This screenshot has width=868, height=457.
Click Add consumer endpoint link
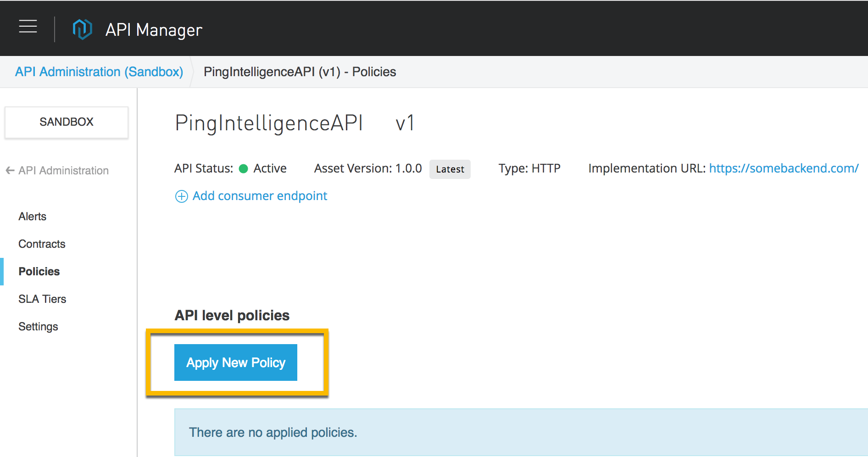pos(260,196)
